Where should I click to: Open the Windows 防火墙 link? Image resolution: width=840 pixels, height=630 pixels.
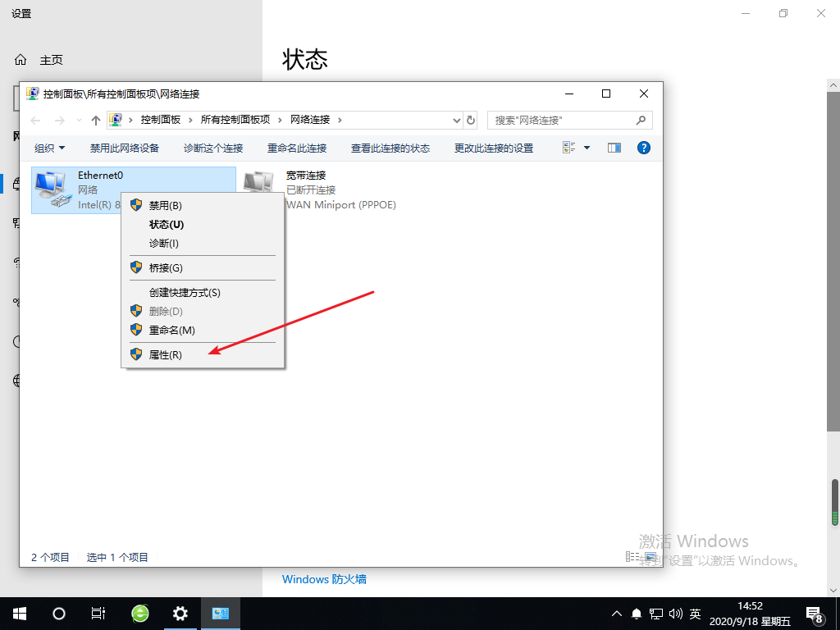(x=325, y=579)
